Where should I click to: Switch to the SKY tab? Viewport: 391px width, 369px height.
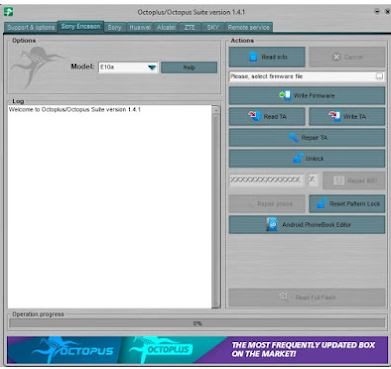coord(213,27)
